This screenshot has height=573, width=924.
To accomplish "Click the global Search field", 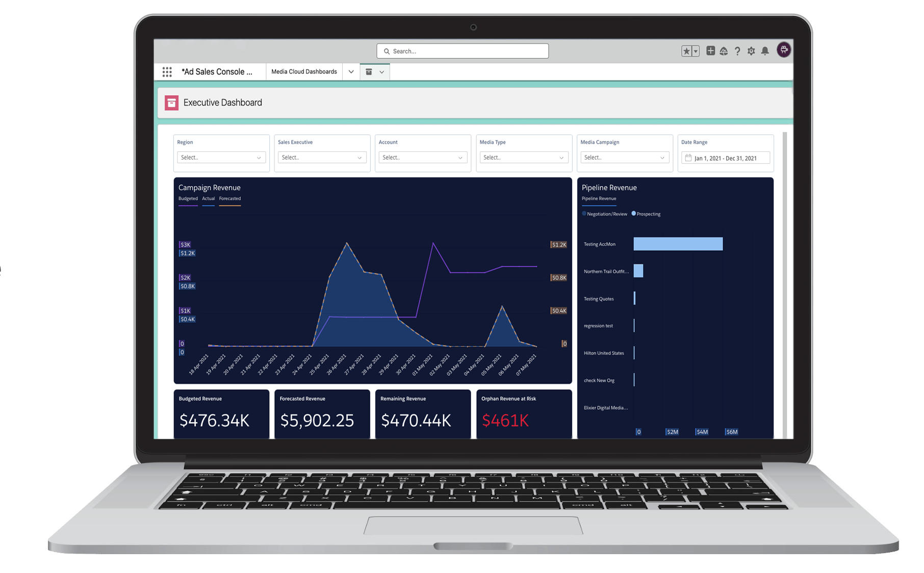I will (463, 51).
